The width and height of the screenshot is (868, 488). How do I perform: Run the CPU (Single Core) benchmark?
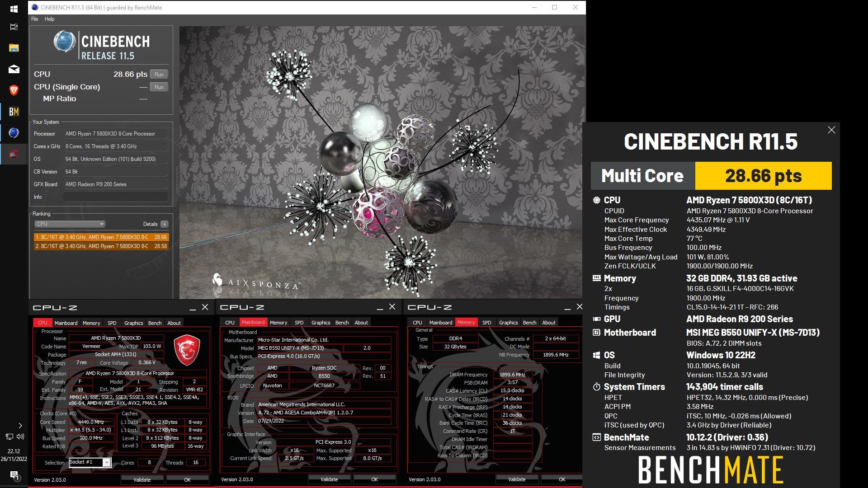pyautogui.click(x=159, y=87)
